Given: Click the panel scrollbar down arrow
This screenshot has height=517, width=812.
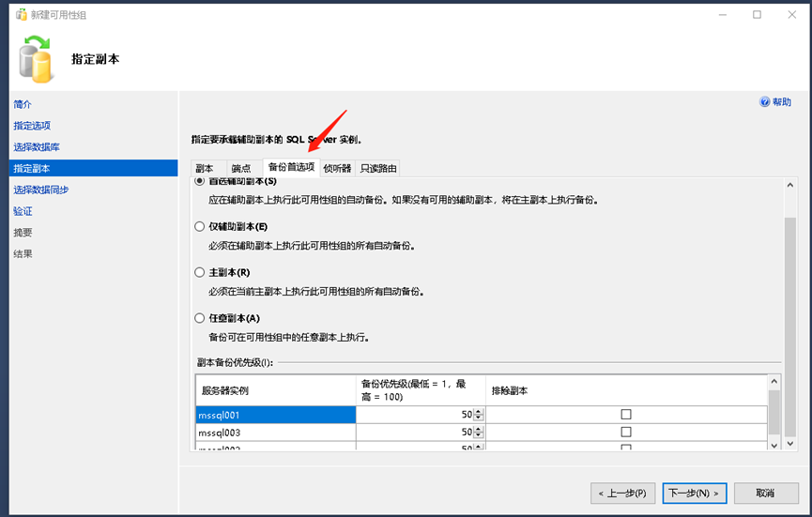Looking at the screenshot, I should pos(789,444).
